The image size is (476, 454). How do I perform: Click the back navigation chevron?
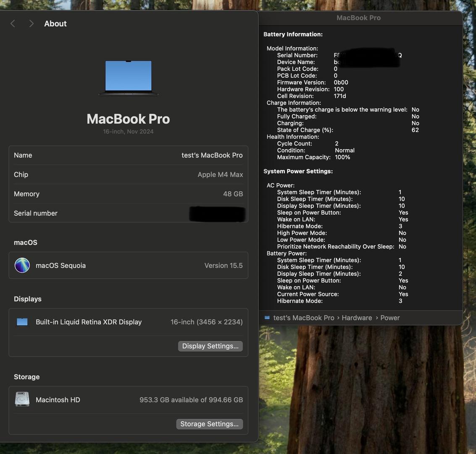tap(13, 24)
